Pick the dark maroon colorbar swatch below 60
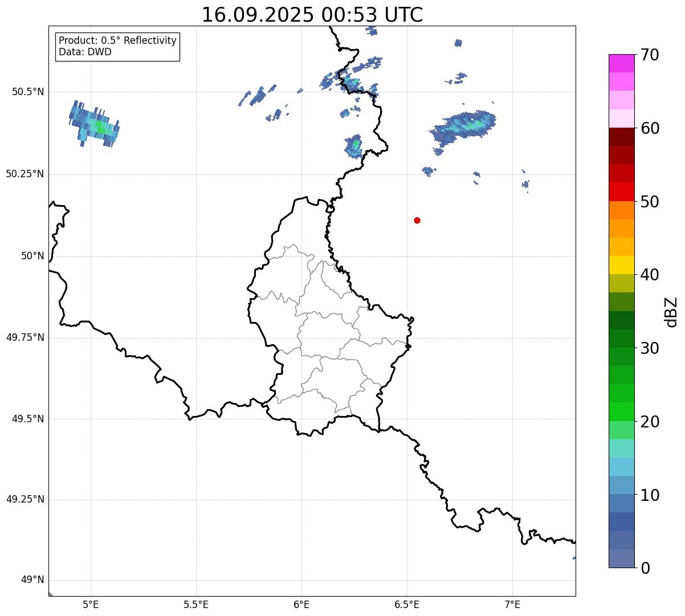This screenshot has height=616, width=685. [622, 137]
